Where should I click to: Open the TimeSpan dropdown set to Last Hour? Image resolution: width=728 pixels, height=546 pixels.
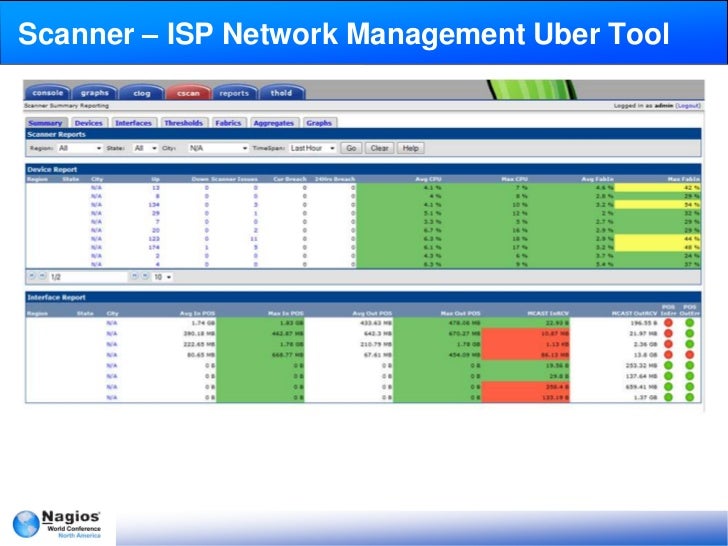pos(312,148)
